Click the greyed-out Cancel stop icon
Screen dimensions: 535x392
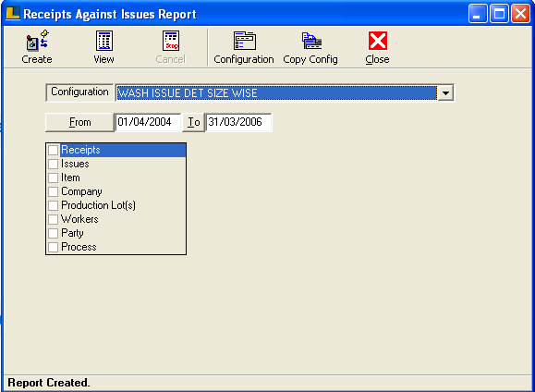click(171, 41)
